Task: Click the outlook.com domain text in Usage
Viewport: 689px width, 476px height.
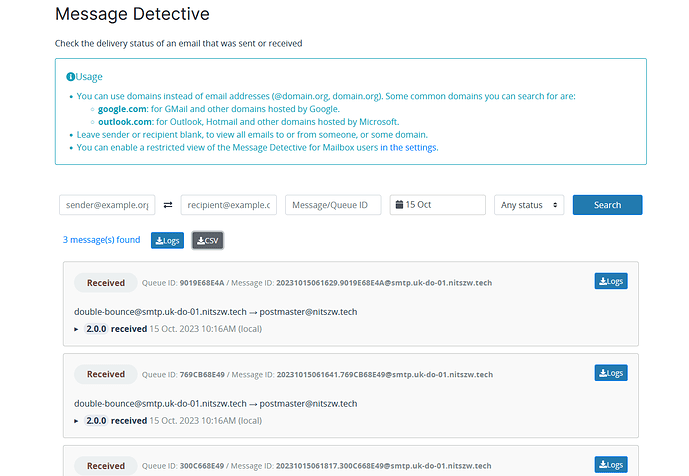Action: click(x=125, y=122)
